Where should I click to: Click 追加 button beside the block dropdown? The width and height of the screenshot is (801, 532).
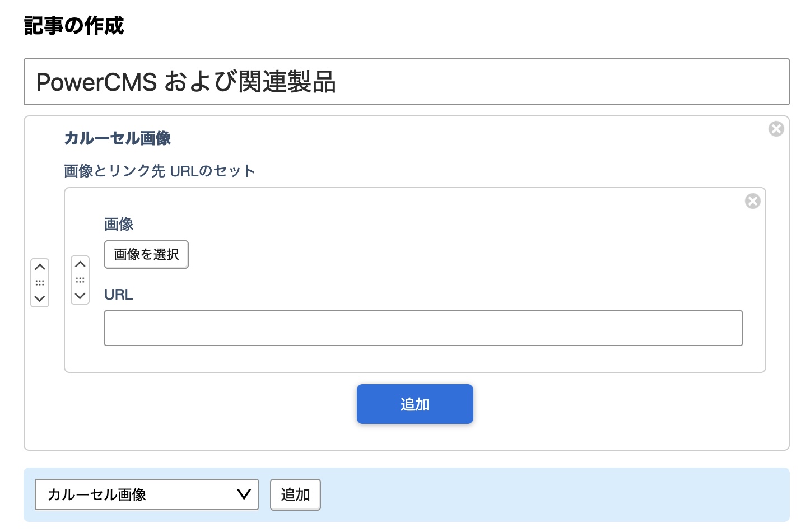point(295,494)
